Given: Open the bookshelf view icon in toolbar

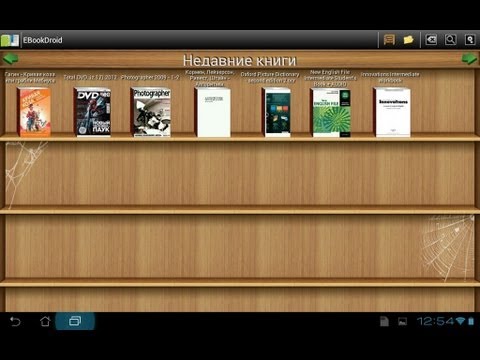Looking at the screenshot, I should [389, 40].
